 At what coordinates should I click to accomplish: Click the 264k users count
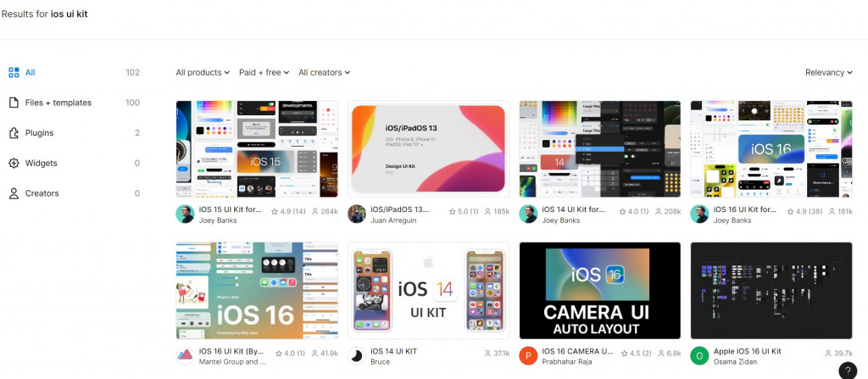point(329,212)
